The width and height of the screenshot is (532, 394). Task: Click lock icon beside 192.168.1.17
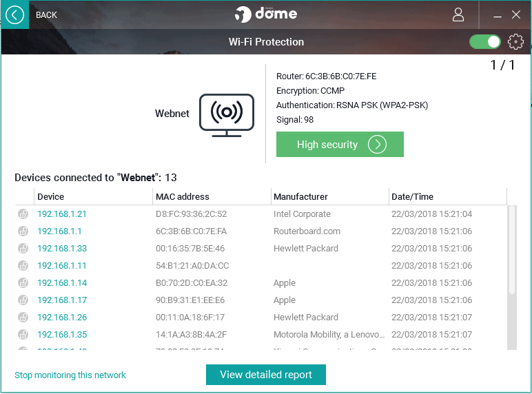[x=23, y=300]
